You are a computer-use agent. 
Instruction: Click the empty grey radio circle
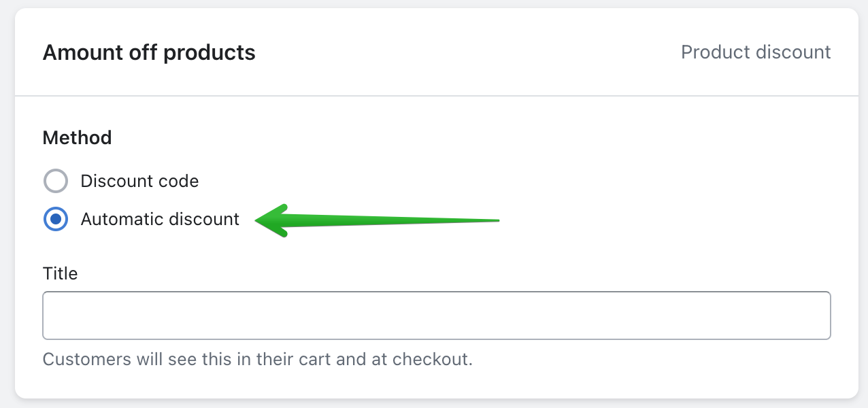[x=56, y=181]
